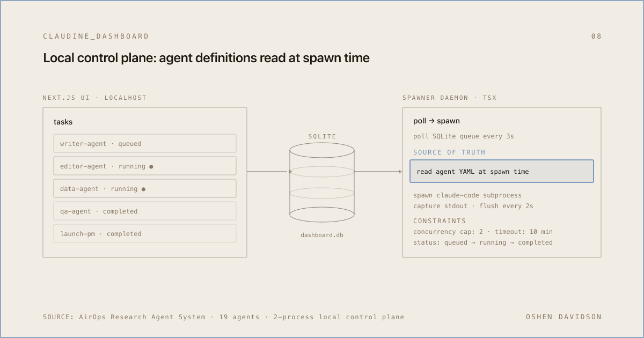Click the highlighted read agent YAML box
This screenshot has width=644, height=338.
[x=502, y=171]
